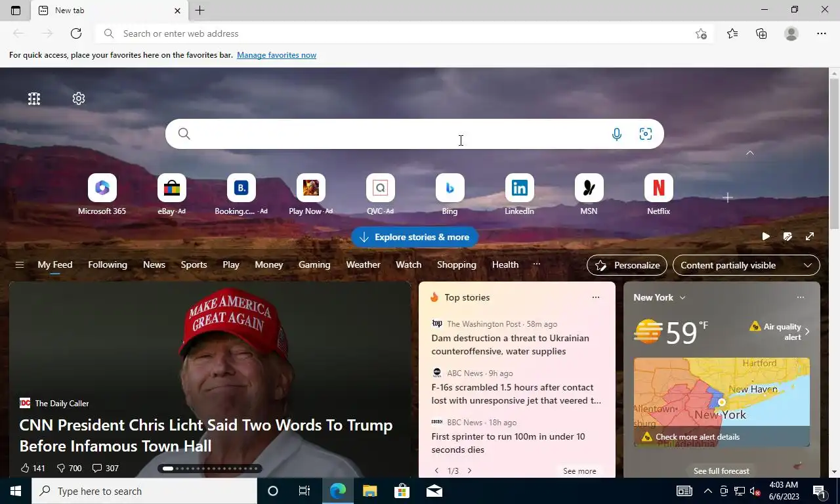Viewport: 840px width, 504px height.
Task: Open the Play Now quick link tile
Action: [310, 194]
